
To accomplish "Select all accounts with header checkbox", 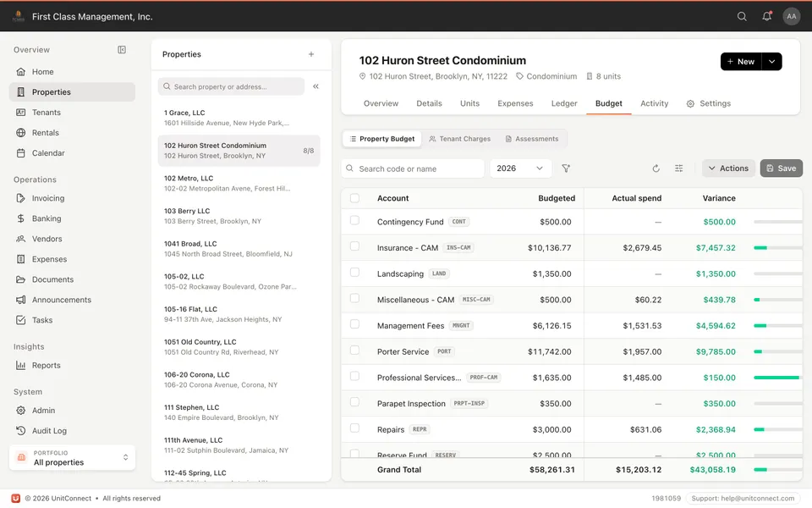I will tap(354, 198).
